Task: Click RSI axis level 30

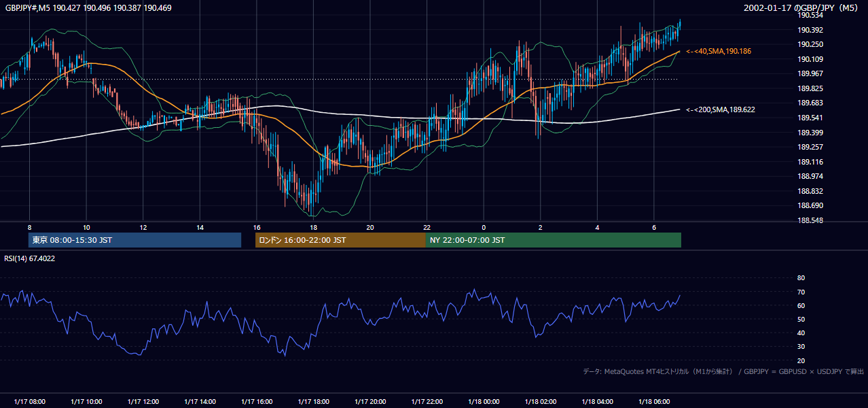Action: [x=801, y=347]
